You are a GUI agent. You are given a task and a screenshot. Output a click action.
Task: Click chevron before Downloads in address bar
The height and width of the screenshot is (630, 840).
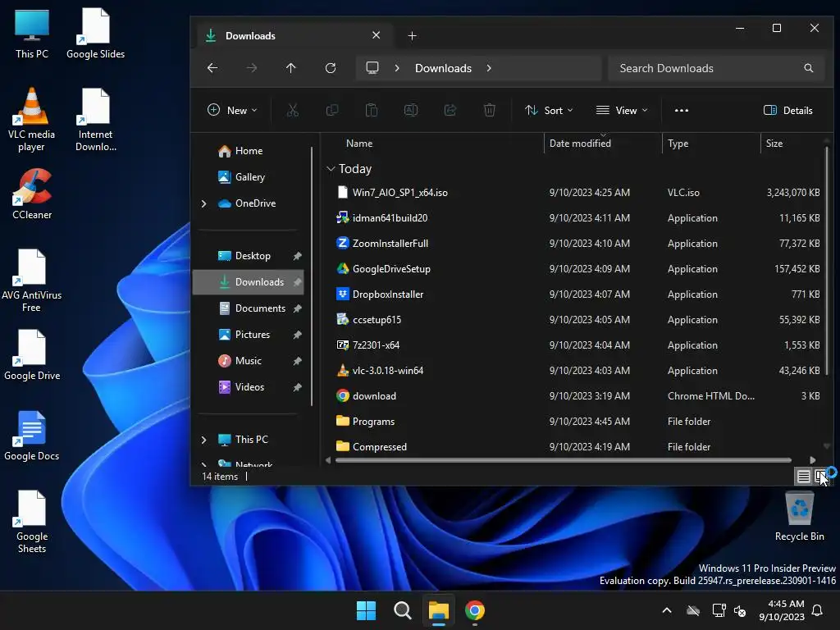[397, 68]
